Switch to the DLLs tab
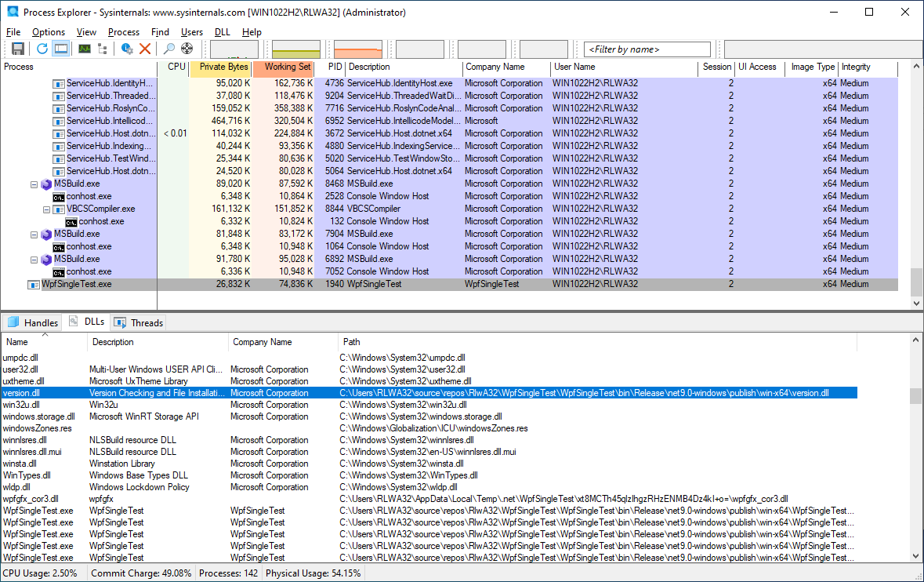The width and height of the screenshot is (924, 582). [x=87, y=322]
